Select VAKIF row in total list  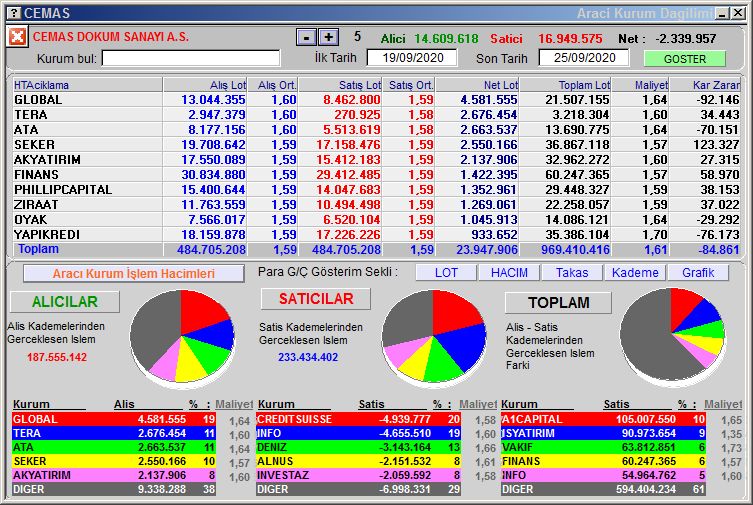[x=603, y=447]
